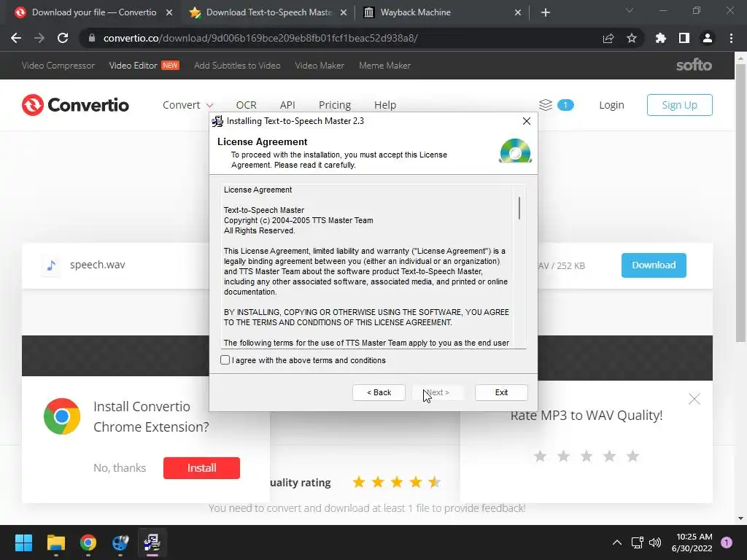
Task: Click the softo brand logo
Action: coord(694,65)
